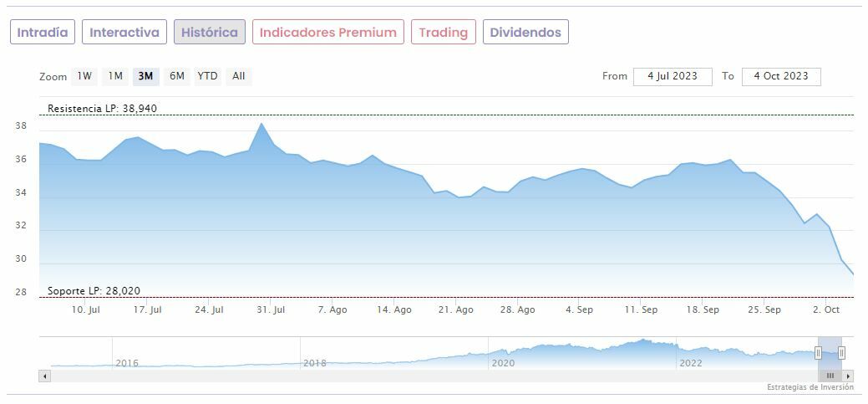Click the navigator scrollbar thumb

coord(830,376)
